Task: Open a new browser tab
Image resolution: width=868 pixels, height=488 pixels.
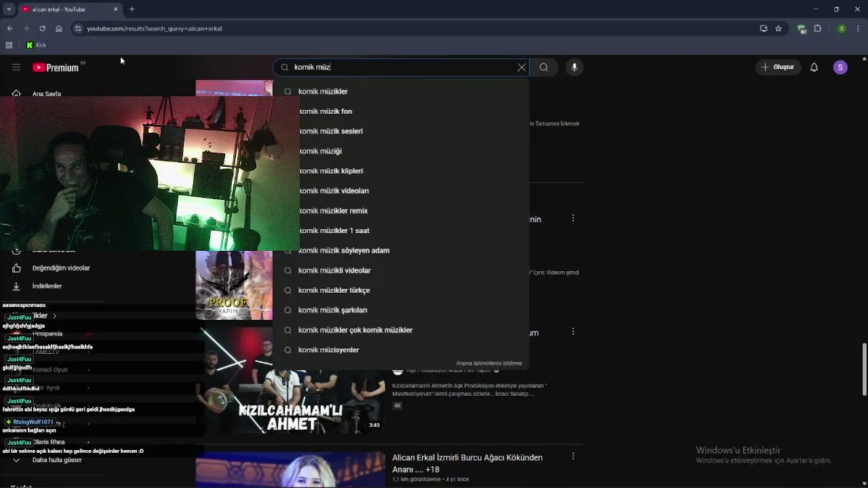Action: [x=132, y=9]
